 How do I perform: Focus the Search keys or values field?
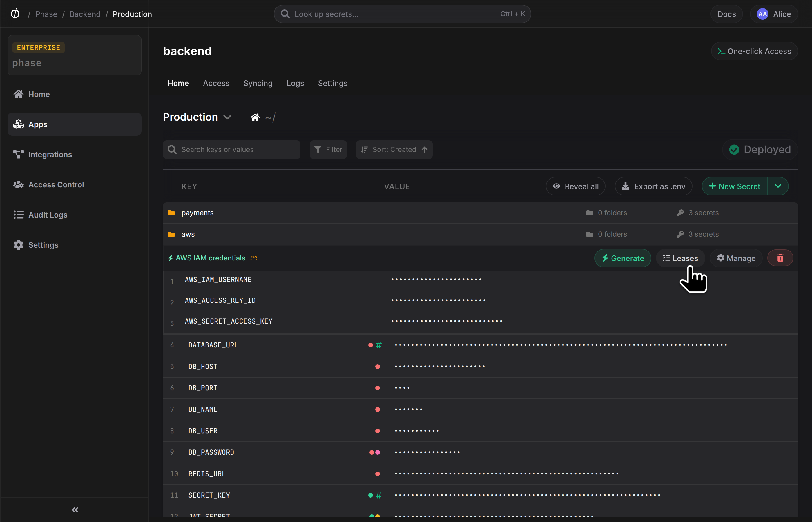[x=232, y=149]
